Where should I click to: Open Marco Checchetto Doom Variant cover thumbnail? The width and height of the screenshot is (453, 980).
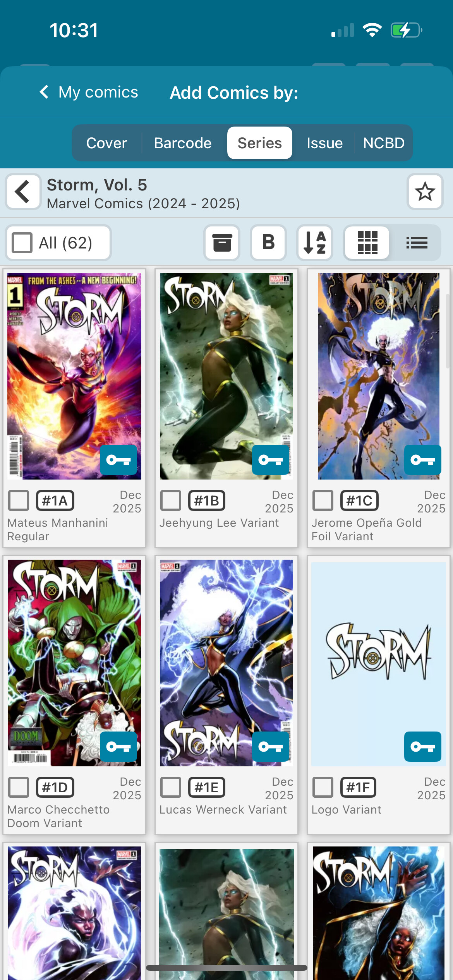click(74, 663)
